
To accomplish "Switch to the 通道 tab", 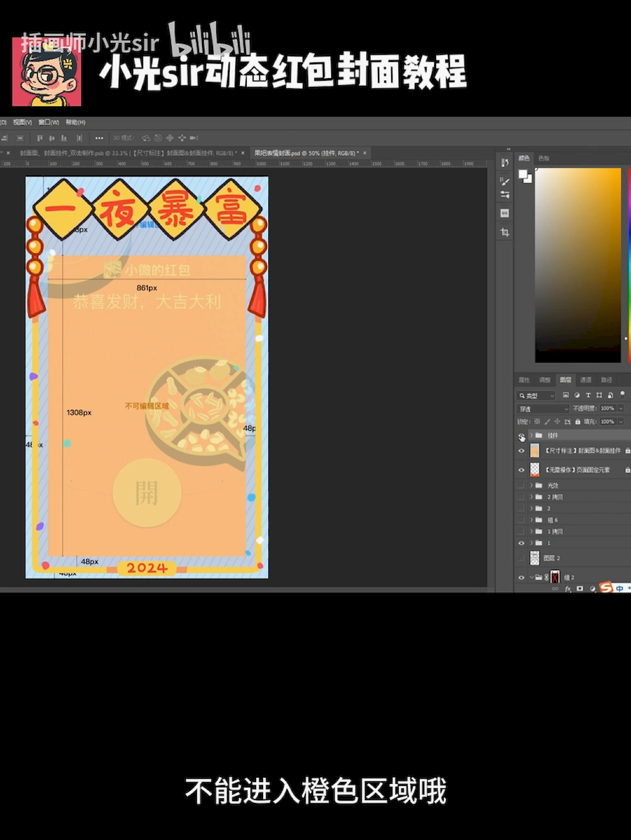I will 586,380.
